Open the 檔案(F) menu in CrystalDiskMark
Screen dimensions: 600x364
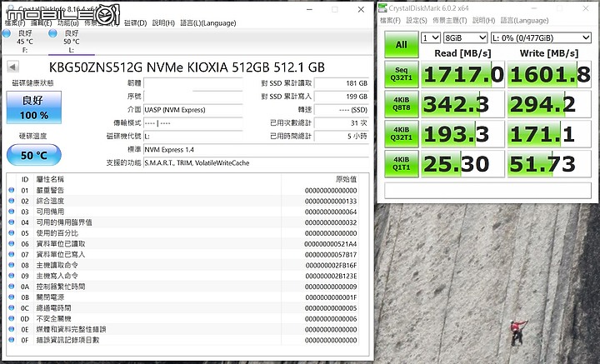click(x=390, y=20)
